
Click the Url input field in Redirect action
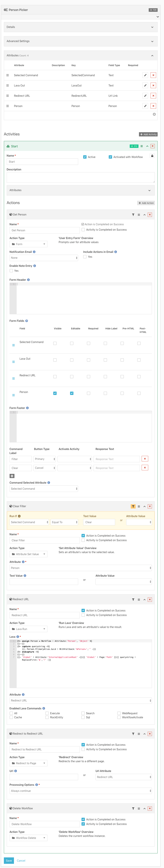44,777
